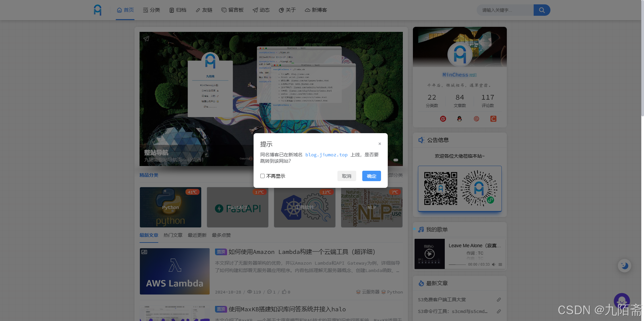Open the 动态 nav item
The width and height of the screenshot is (644, 321).
pos(261,10)
